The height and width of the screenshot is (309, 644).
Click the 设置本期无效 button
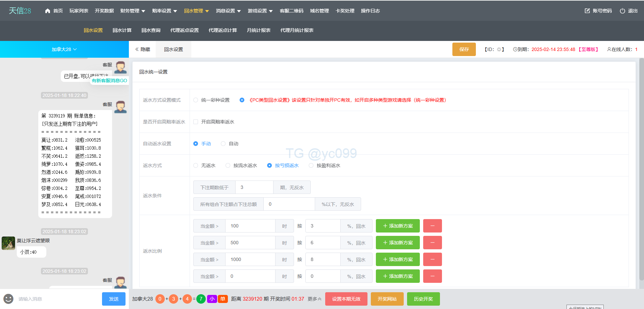coord(346,299)
